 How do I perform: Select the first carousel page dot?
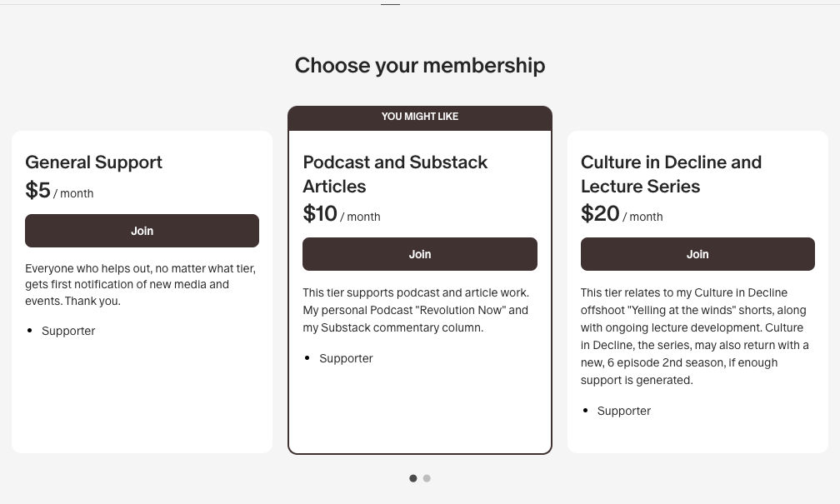[413, 478]
